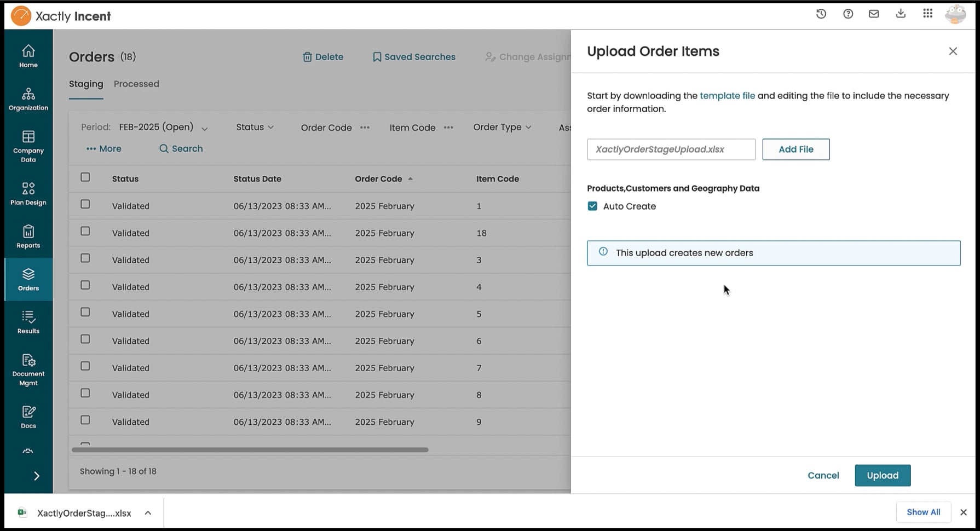
Task: Open the template file link
Action: [727, 96]
